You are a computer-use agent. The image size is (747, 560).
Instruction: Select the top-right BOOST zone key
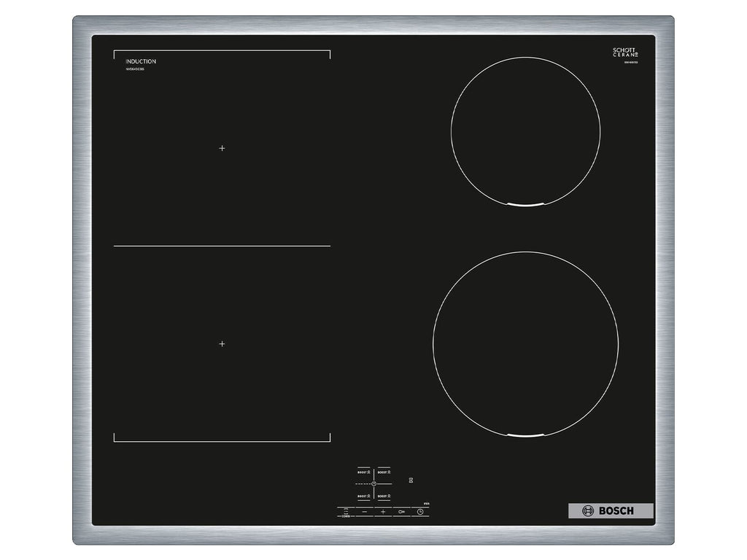click(x=384, y=472)
